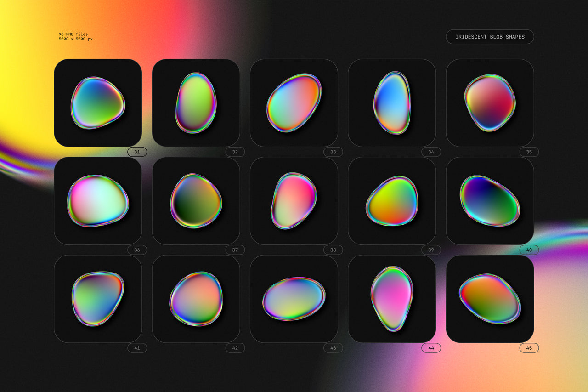Open the IRIDESCENT BLOB SHAPES title pill
The image size is (588, 392).
tap(490, 37)
